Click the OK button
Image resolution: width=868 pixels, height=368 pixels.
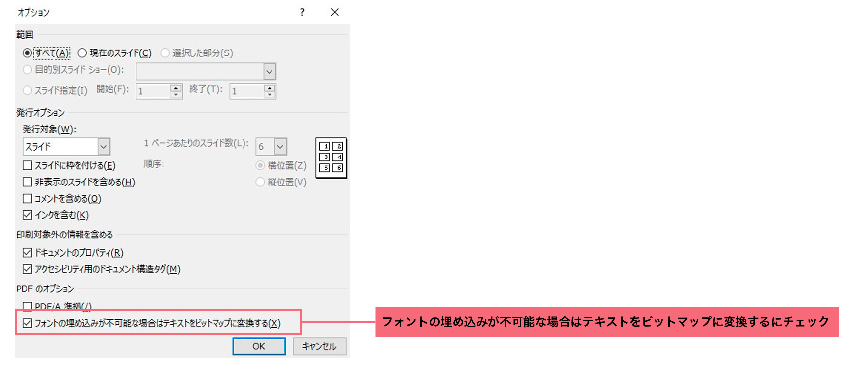pos(259,346)
